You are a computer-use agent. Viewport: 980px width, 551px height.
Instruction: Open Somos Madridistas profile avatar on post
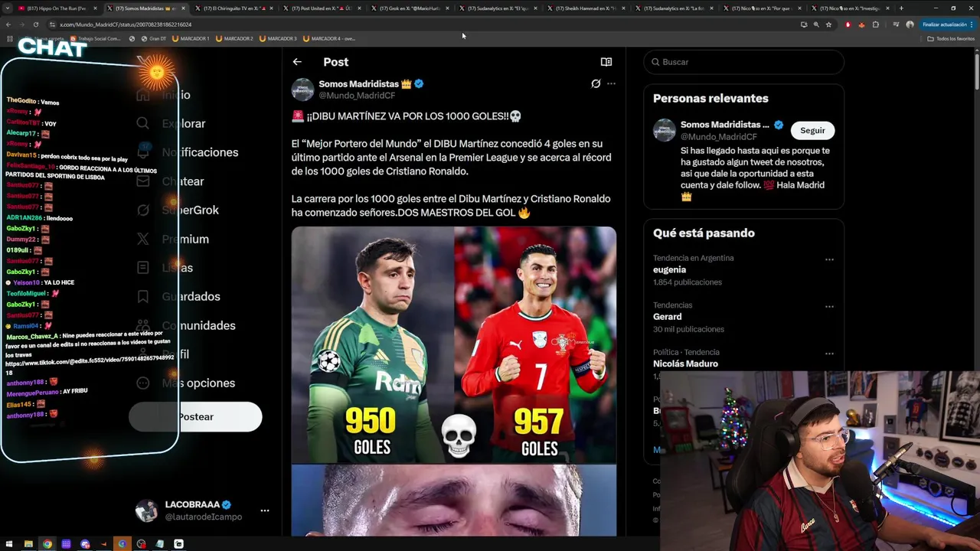tap(302, 90)
